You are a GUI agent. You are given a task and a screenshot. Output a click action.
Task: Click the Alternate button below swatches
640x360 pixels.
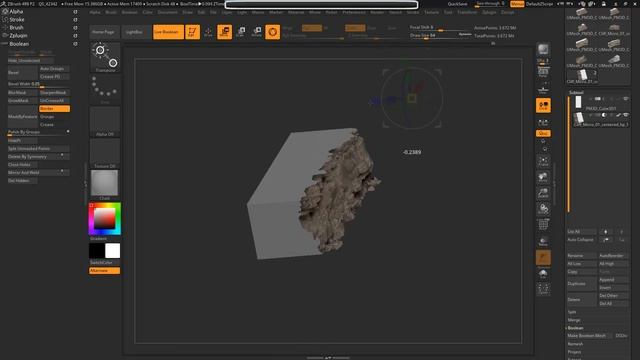(x=104, y=271)
